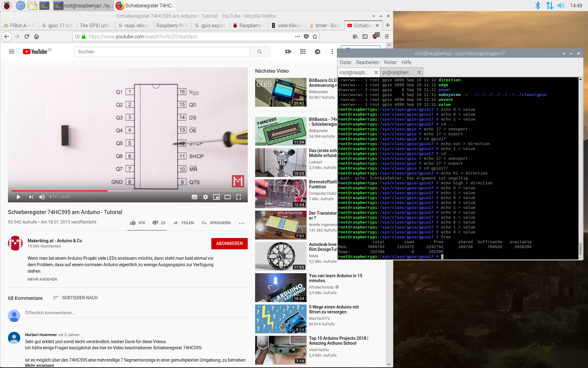Screen dimensions: 588x368
Task: Enter fullscreen video
Action: point(239,197)
